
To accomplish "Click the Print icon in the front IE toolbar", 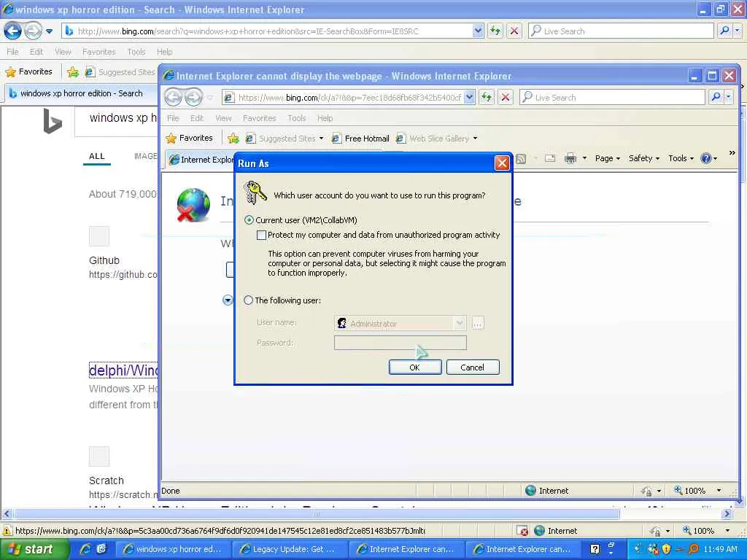I will point(570,158).
